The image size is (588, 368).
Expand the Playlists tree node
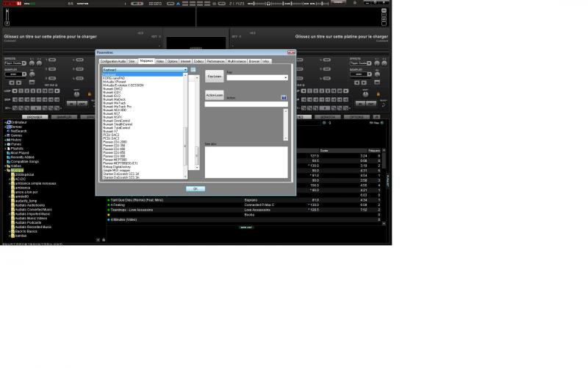click(x=5, y=149)
